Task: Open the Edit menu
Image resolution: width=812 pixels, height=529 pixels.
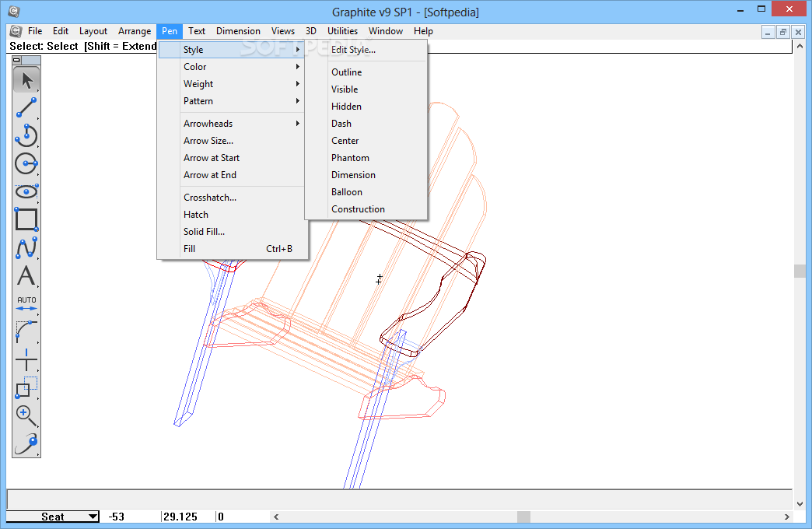Action: tap(61, 31)
